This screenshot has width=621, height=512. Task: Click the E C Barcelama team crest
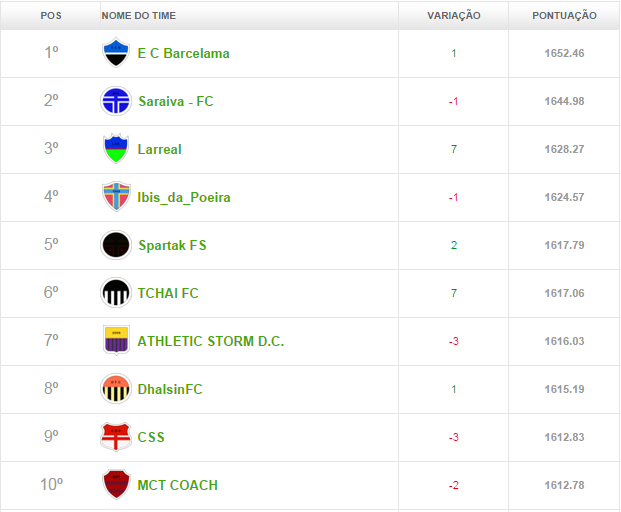coord(116,53)
